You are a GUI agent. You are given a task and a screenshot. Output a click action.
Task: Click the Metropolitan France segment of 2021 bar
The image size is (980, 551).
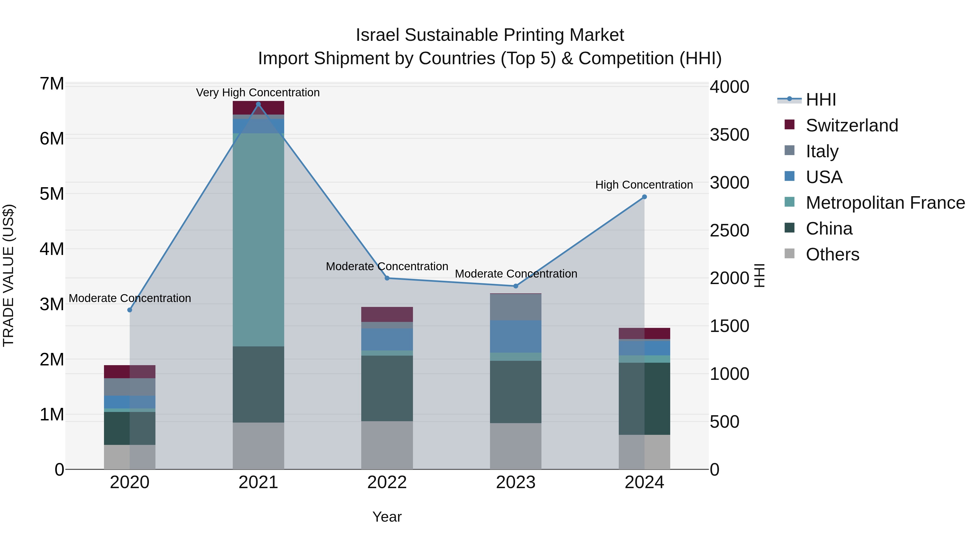click(x=258, y=239)
